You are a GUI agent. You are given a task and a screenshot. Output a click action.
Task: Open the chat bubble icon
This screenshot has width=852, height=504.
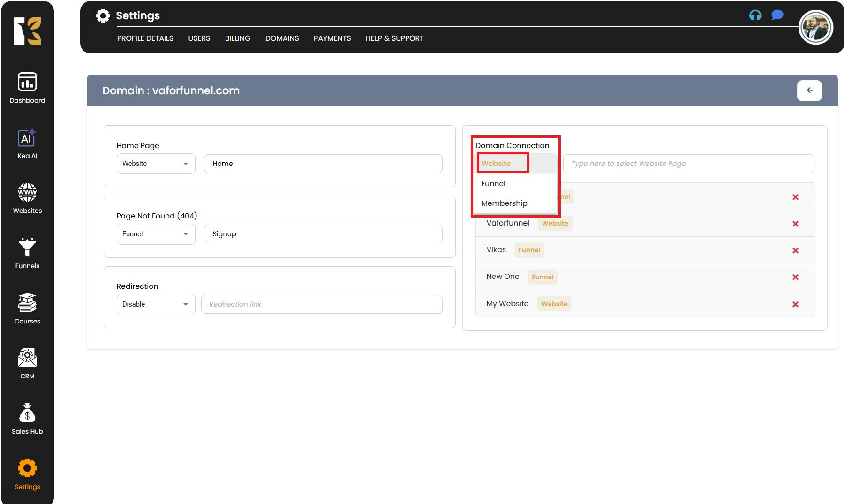tap(777, 15)
